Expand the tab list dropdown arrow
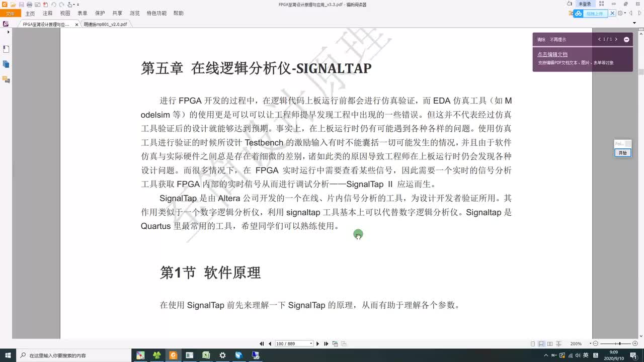The width and height of the screenshot is (644, 362). pos(634,23)
